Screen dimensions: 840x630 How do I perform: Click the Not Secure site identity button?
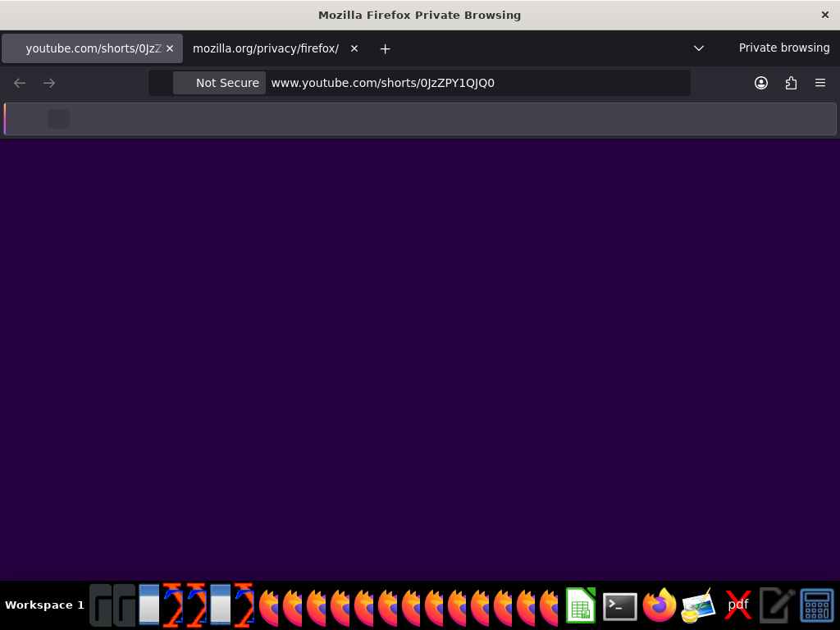pyautogui.click(x=219, y=83)
